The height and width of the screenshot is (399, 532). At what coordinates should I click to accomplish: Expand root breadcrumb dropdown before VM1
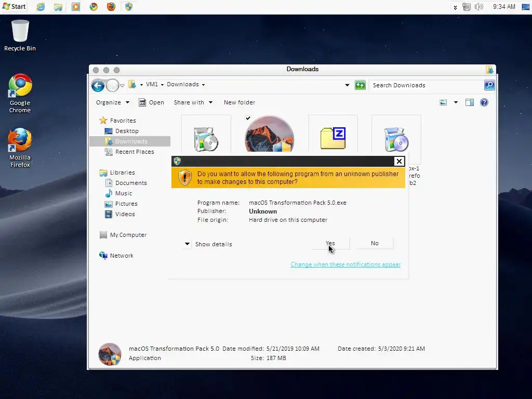coord(141,85)
